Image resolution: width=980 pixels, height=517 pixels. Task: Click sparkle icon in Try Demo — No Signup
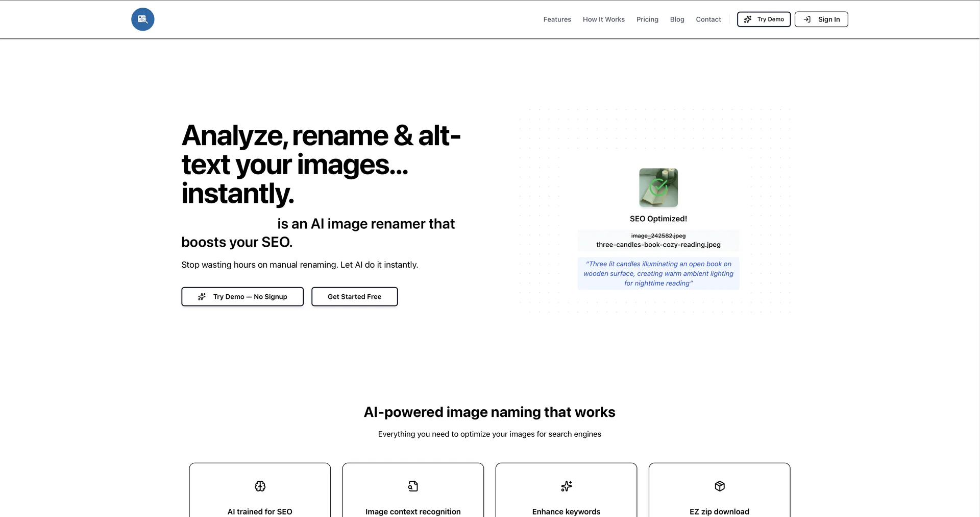[202, 297]
